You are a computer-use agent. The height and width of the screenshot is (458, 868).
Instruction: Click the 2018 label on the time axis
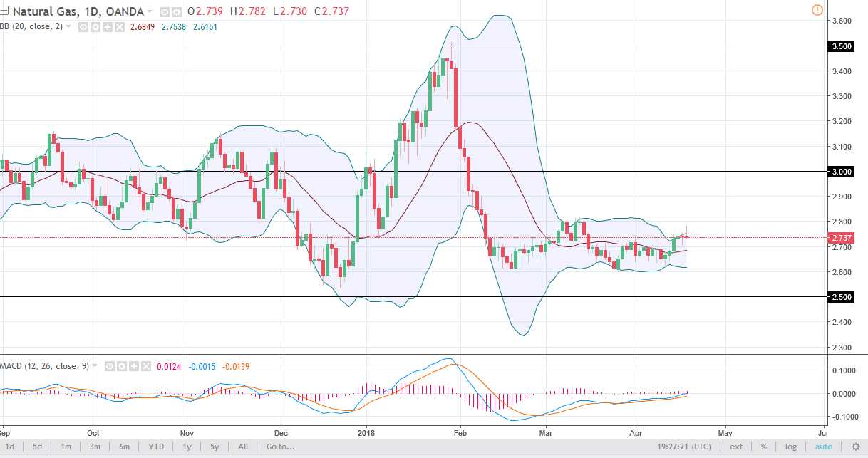click(x=367, y=432)
